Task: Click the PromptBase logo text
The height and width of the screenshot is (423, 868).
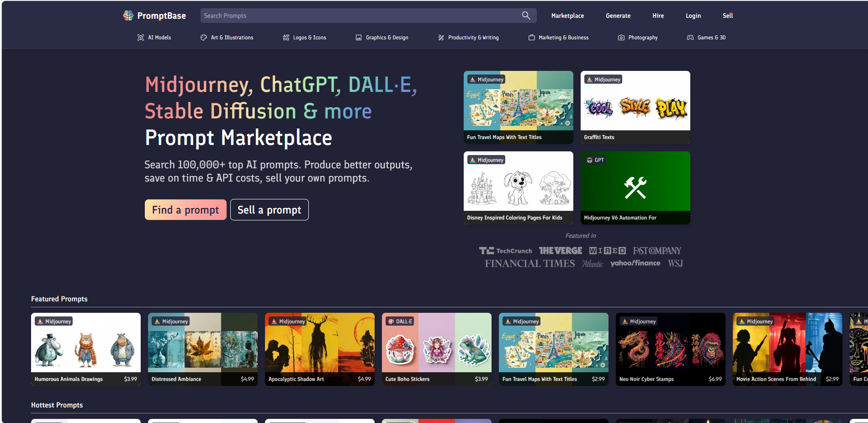Action: coord(162,16)
